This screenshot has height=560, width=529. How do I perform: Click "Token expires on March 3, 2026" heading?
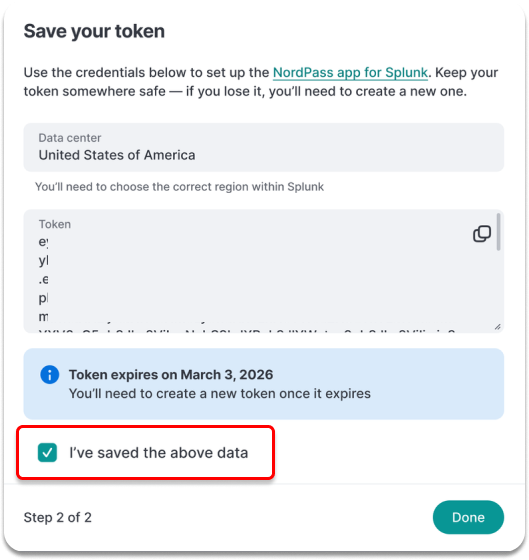coord(171,375)
